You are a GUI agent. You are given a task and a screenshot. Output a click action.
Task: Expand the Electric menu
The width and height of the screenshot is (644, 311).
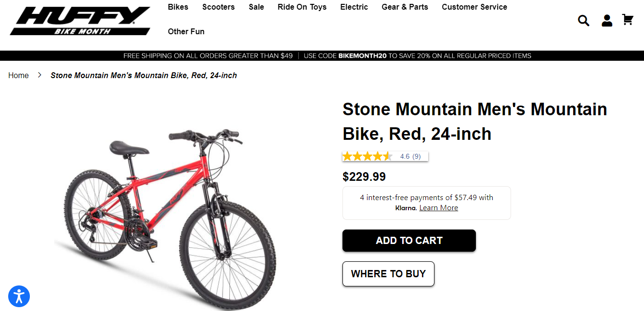(x=354, y=7)
